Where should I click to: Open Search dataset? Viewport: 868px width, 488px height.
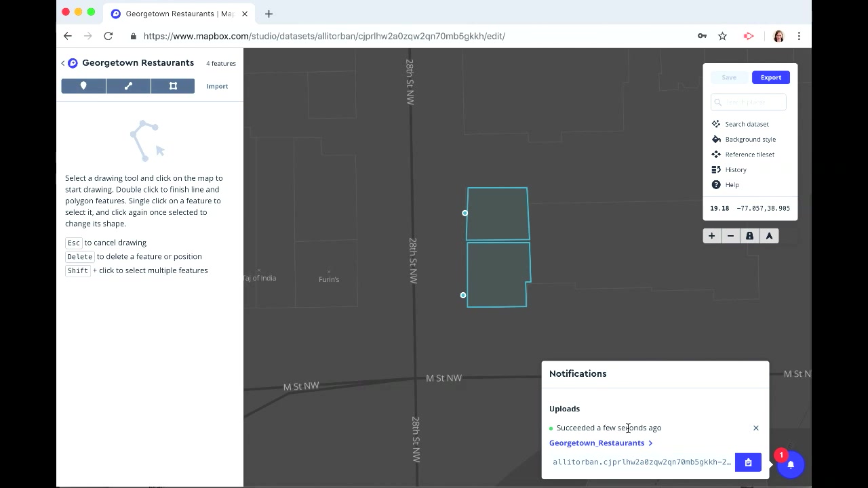click(746, 124)
